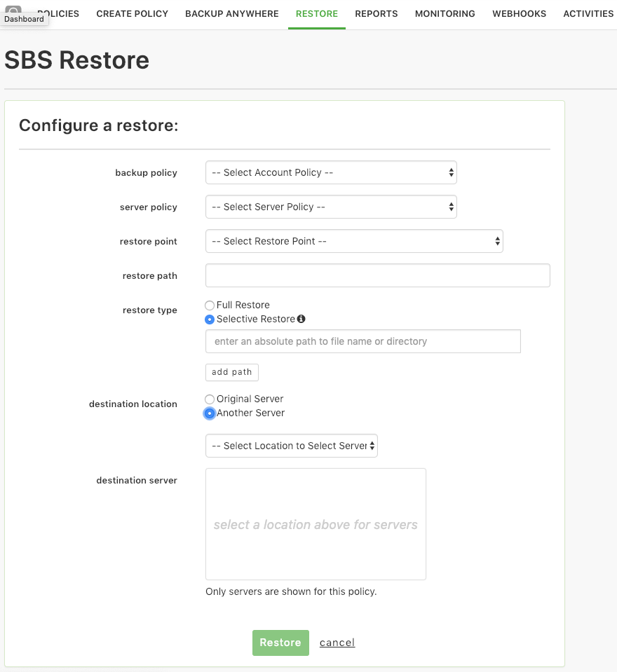Click the Dashboard icon in the top-left corner

pyautogui.click(x=13, y=10)
